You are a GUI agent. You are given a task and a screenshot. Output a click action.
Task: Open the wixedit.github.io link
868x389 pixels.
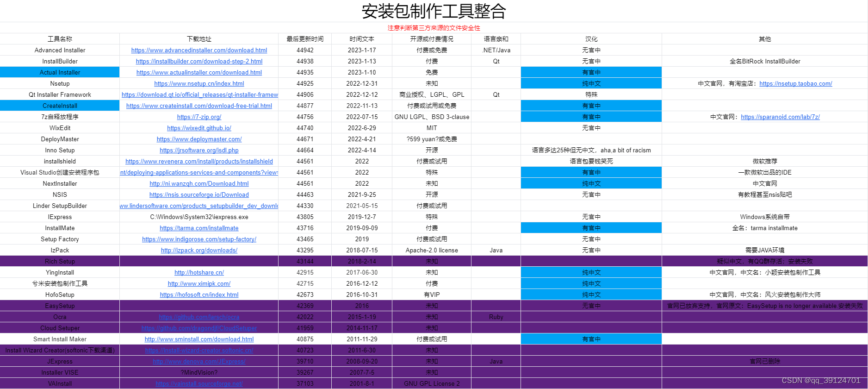coord(199,128)
